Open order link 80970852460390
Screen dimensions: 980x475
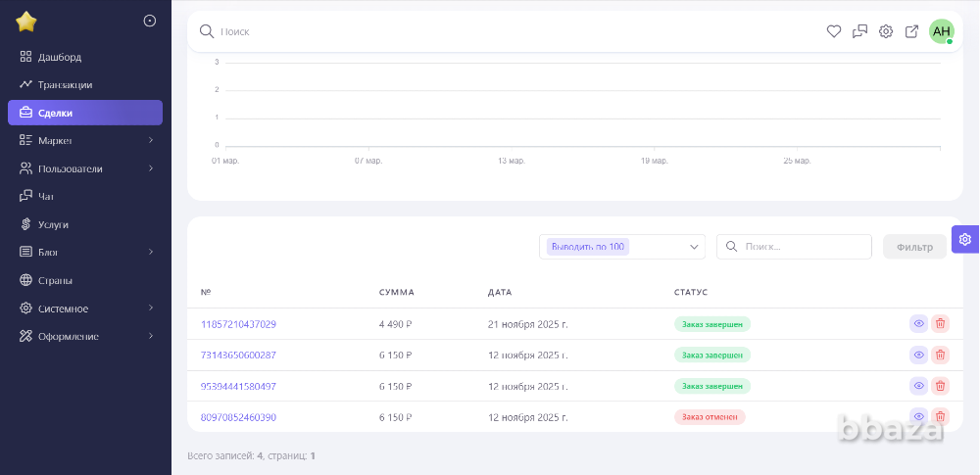tap(238, 417)
